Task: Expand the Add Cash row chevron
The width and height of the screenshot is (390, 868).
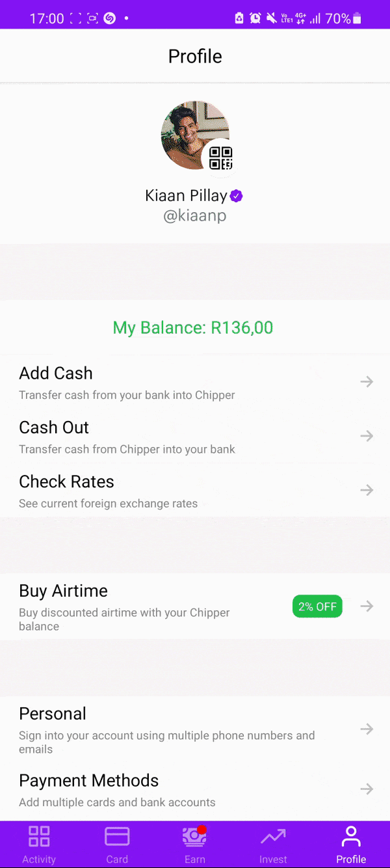Action: click(x=367, y=381)
